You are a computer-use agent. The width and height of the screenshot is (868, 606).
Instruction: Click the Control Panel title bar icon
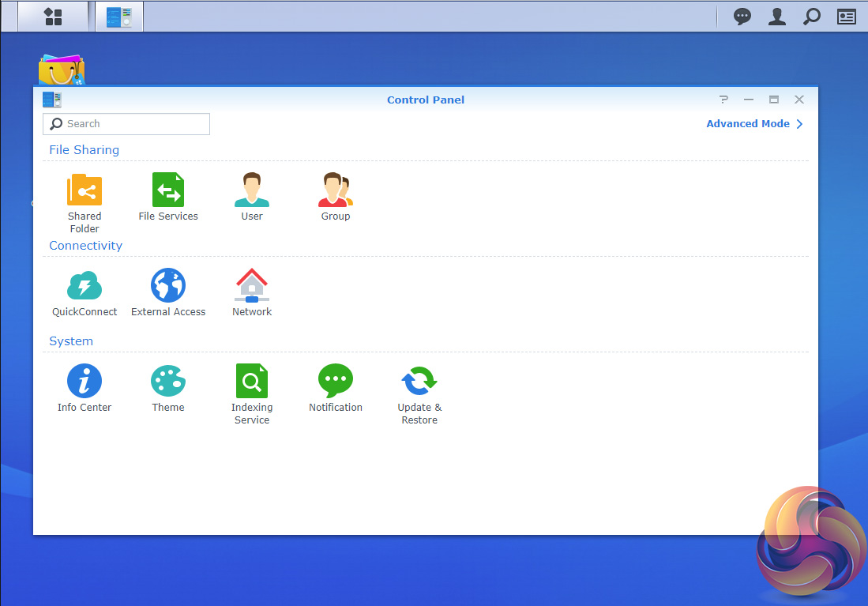[x=52, y=100]
